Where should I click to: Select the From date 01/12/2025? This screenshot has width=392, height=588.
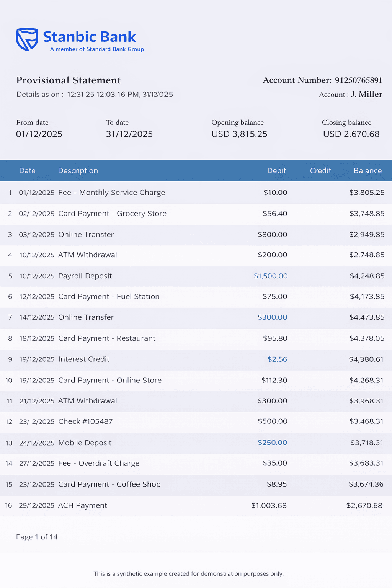(x=39, y=134)
